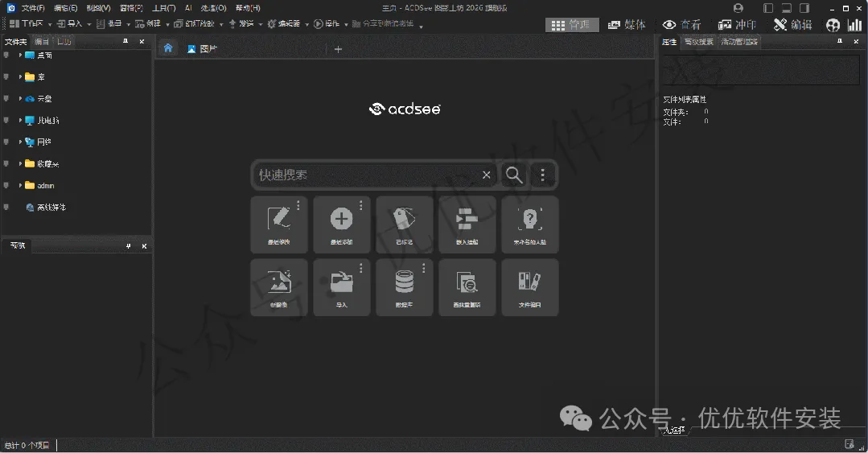Toggle easy-select marker beside 离线媒体 item
The height and width of the screenshot is (453, 868).
click(6, 207)
